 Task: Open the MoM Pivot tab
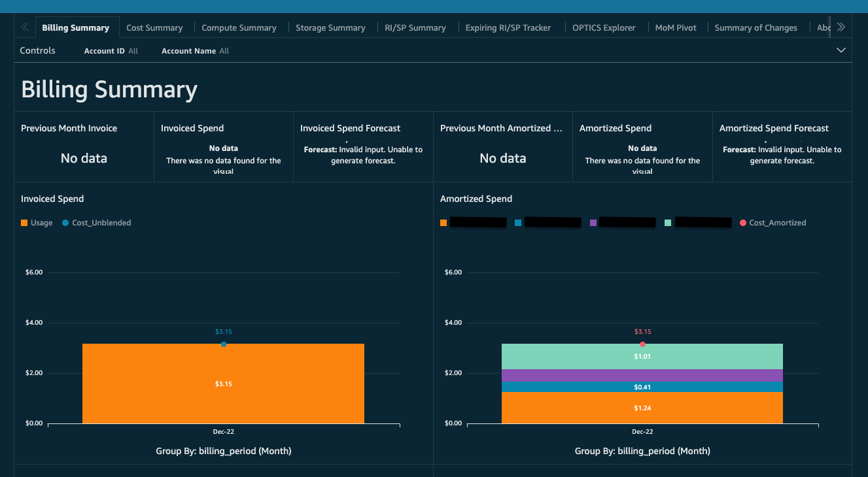(675, 27)
